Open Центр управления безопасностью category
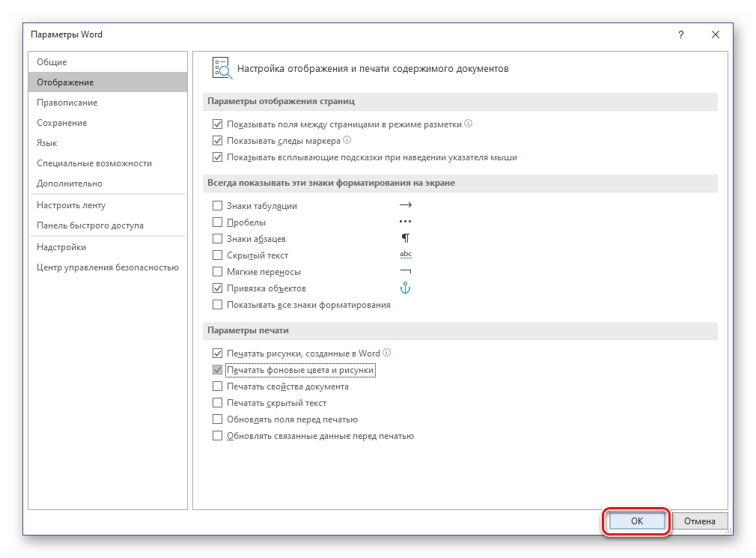 coord(108,267)
